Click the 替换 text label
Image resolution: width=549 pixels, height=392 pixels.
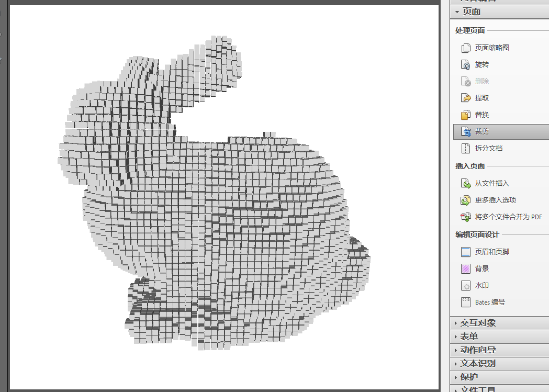click(x=482, y=115)
